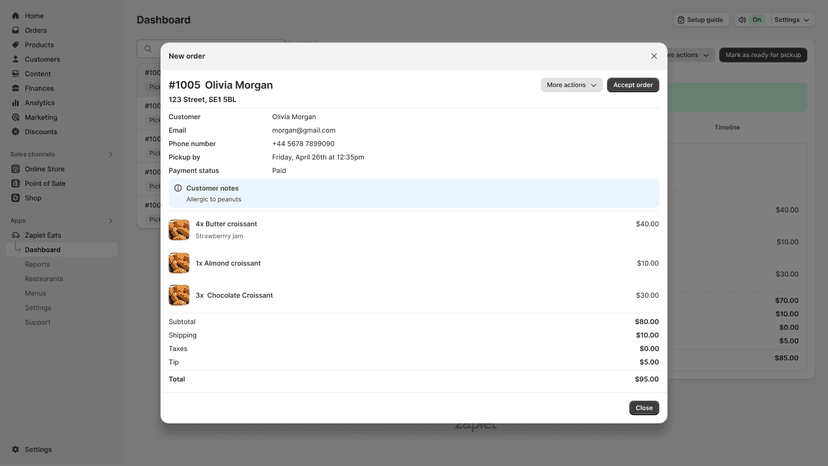Image resolution: width=828 pixels, height=466 pixels.
Task: Click the info icon beside Customer notes
Action: pyautogui.click(x=178, y=188)
